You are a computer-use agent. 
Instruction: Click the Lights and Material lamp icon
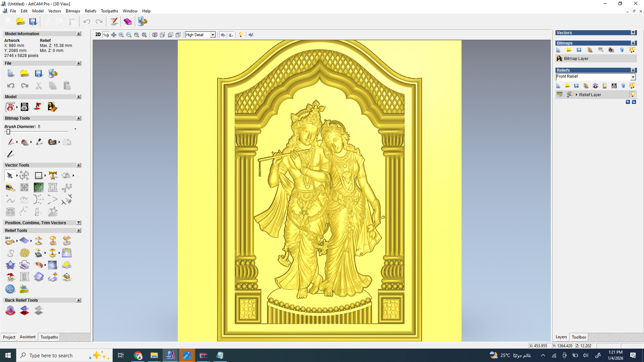coord(241,35)
